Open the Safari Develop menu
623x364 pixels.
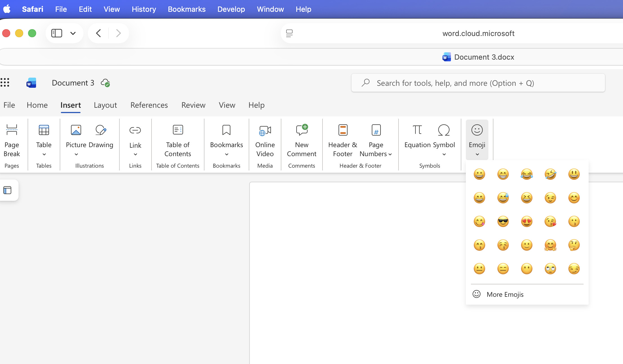tap(231, 9)
